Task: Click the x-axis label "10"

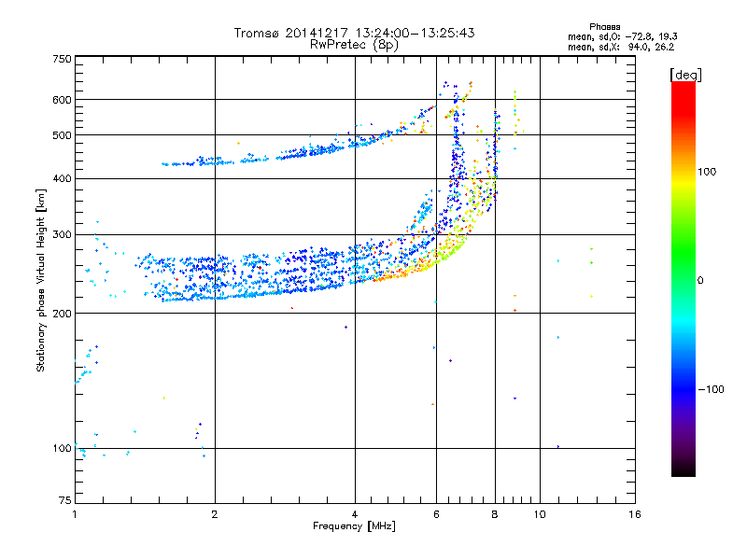Action: click(x=540, y=514)
